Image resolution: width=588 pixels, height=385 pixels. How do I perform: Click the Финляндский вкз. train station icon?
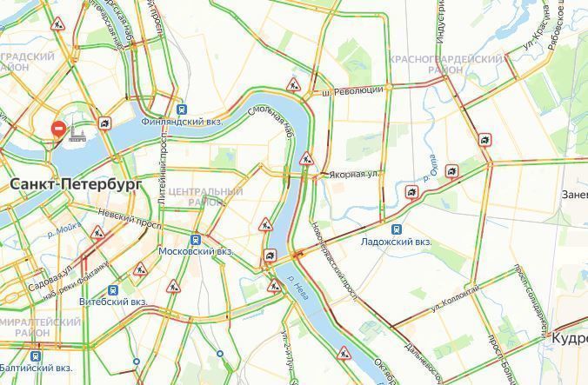tap(182, 110)
